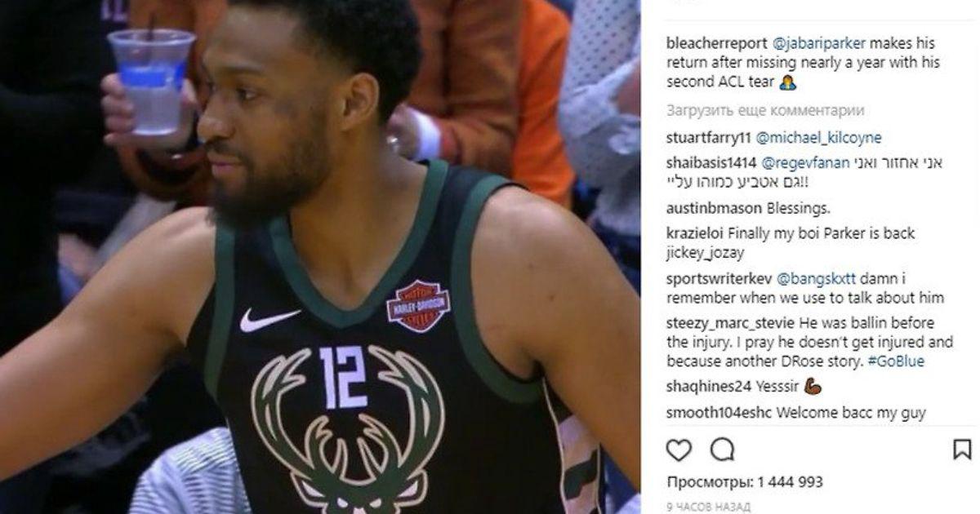The image size is (980, 514).
Task: Open @jabariparker mention
Action: [819, 43]
